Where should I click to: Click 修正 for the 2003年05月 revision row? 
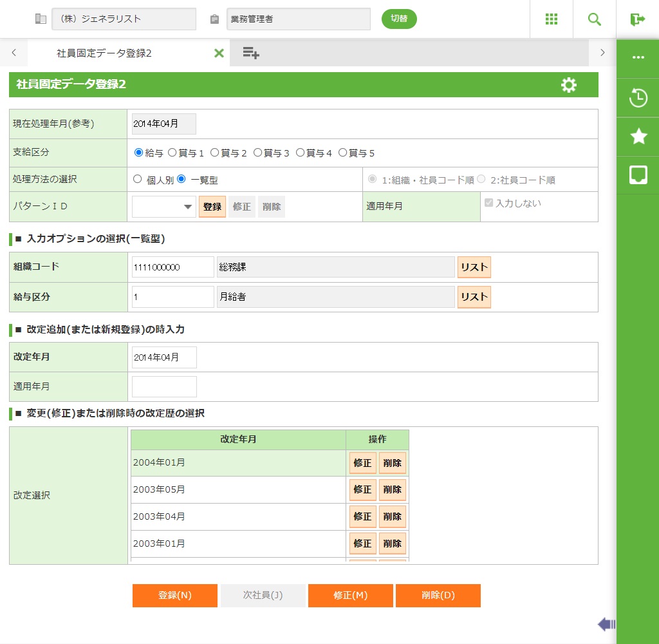(x=362, y=489)
